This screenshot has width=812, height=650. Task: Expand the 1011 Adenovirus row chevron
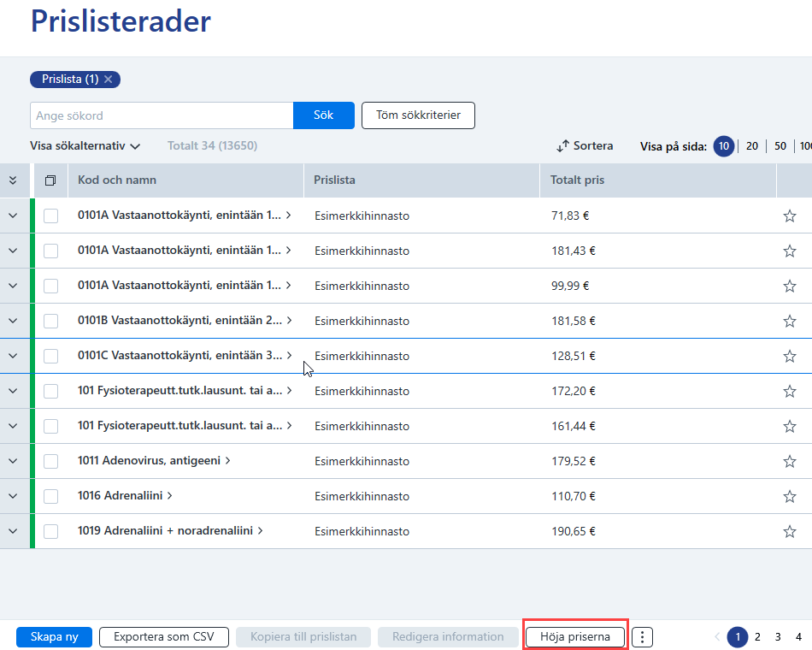point(13,461)
